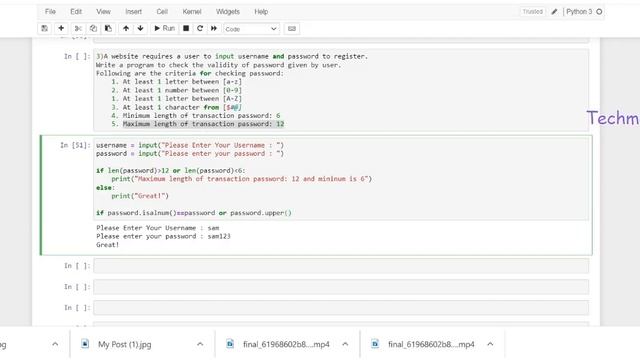
Task: Open first final_61968602b8...mp4 download
Action: pos(286,344)
